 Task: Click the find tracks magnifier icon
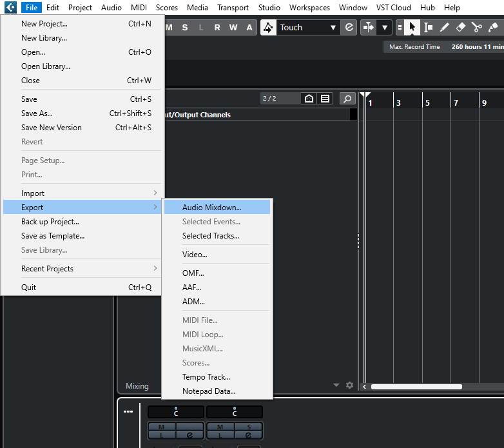pos(347,99)
